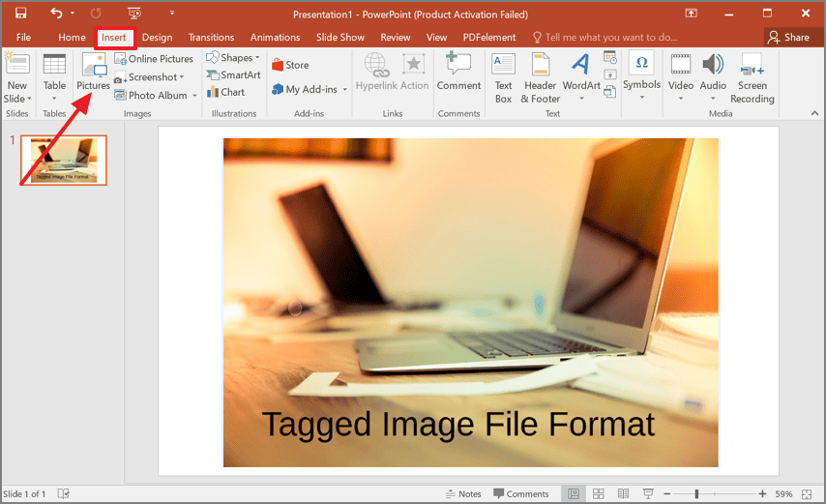This screenshot has height=504, width=826.
Task: Click the Hyperlink icon
Action: pos(376,65)
